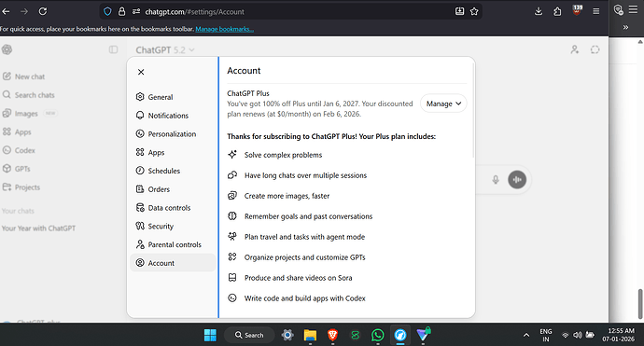Image resolution: width=644 pixels, height=346 pixels.
Task: Open 'Your Year with ChatGPT' chat
Action: point(38,228)
